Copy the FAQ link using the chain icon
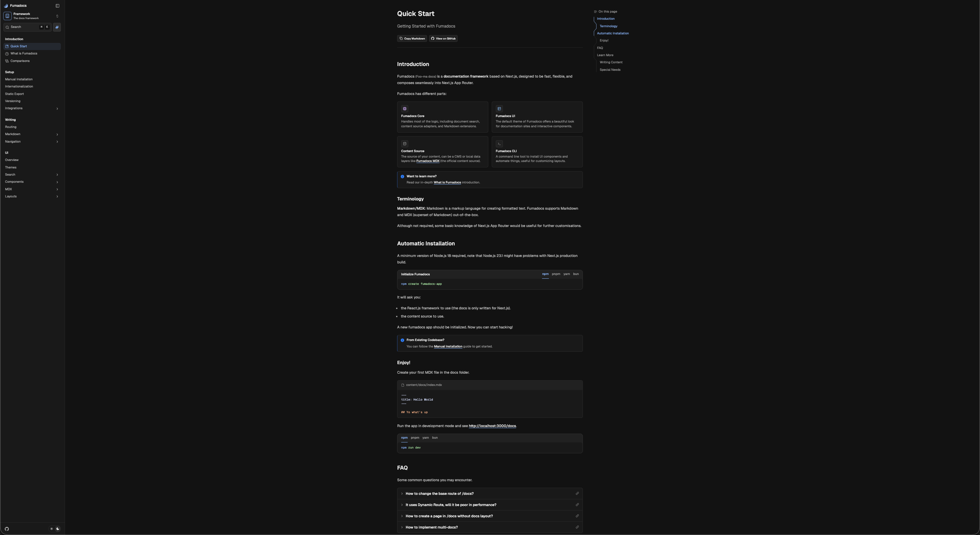Viewport: 980px width, 535px height. click(x=577, y=493)
